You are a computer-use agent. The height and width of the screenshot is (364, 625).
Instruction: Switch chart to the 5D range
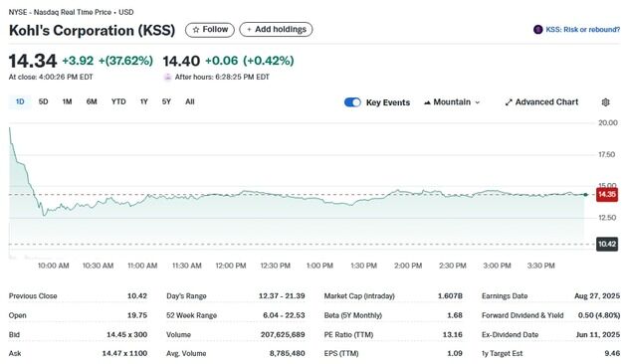(x=43, y=102)
